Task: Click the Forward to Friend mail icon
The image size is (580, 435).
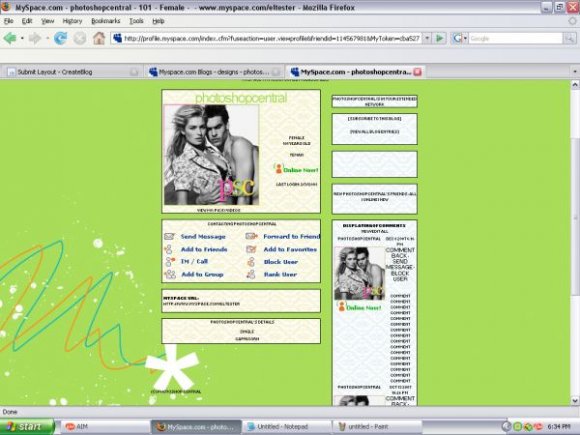Action: [x=252, y=236]
